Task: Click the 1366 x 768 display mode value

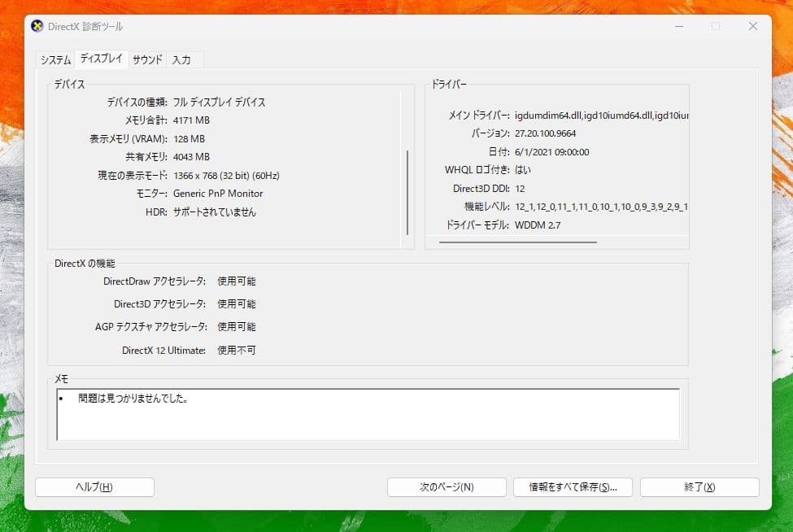Action: pos(226,175)
